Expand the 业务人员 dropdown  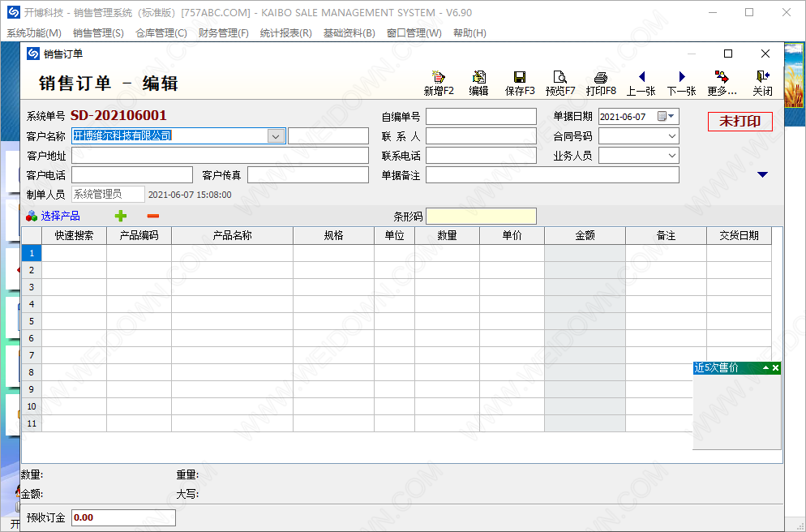pos(671,156)
